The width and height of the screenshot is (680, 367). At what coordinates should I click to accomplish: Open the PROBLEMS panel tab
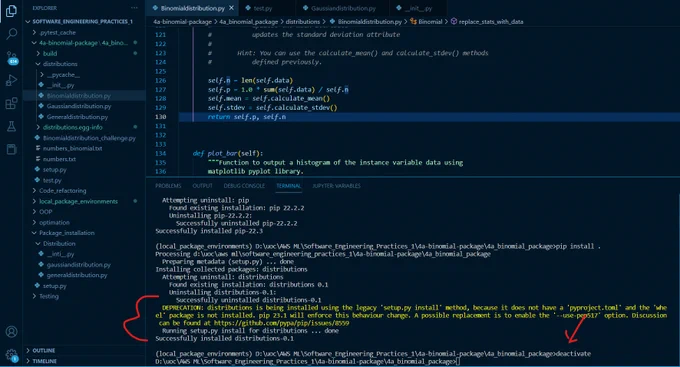tap(168, 186)
